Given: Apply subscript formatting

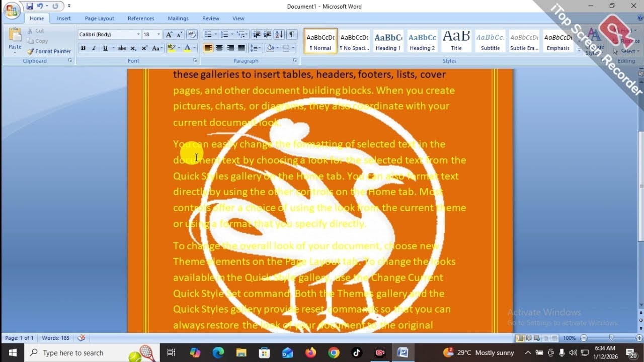Looking at the screenshot, I should tap(133, 48).
